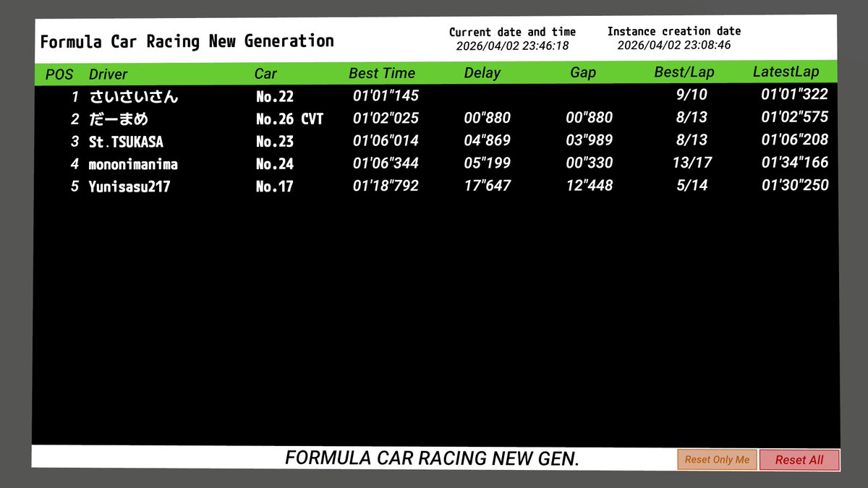The width and height of the screenshot is (868, 488).
Task: Select the Best Time column header
Action: click(382, 73)
